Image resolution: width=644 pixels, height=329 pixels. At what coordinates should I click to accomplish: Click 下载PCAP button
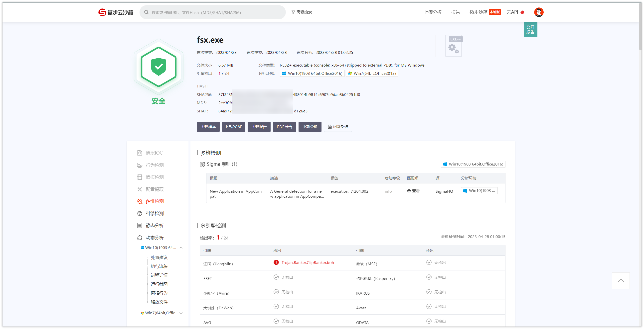pos(233,127)
